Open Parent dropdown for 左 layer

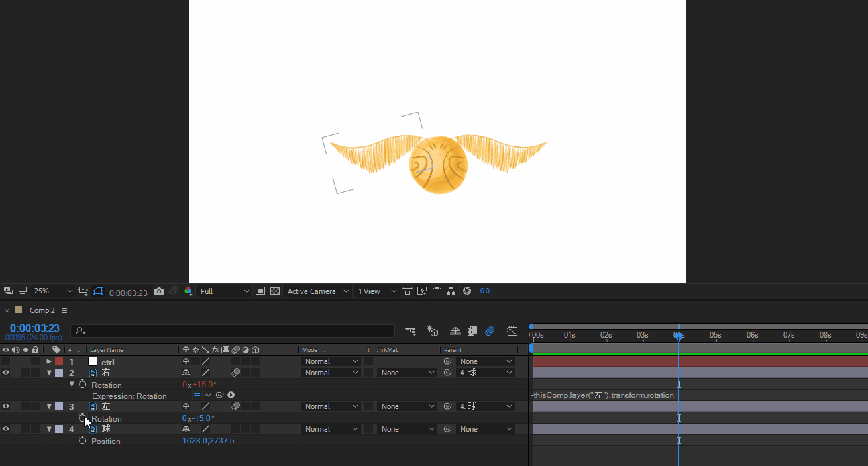485,406
